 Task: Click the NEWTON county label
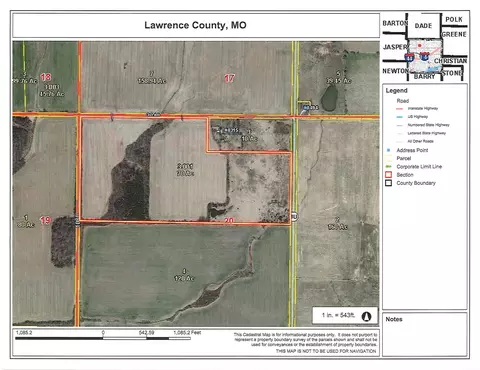click(x=395, y=71)
